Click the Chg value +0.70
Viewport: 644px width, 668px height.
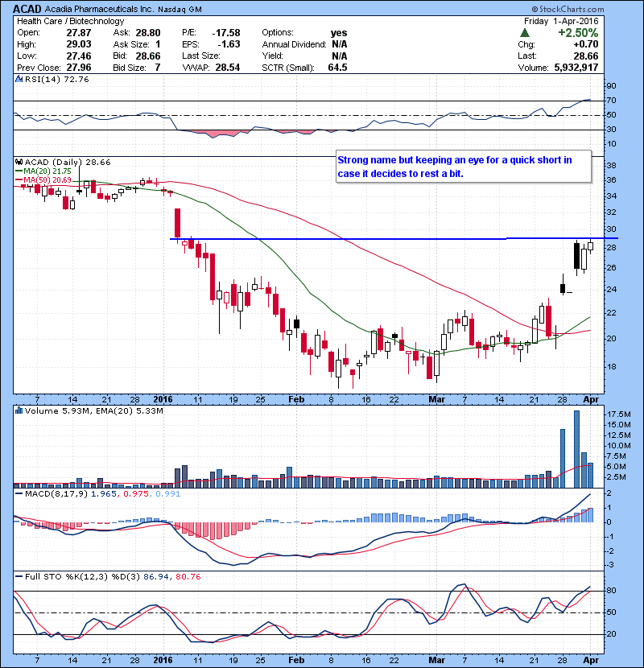coord(585,44)
